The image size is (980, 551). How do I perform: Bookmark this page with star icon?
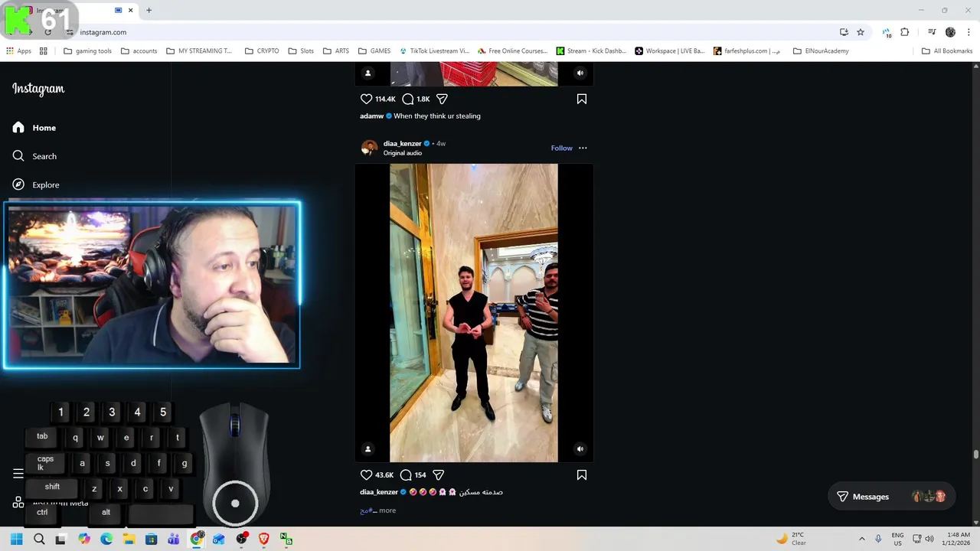(x=861, y=32)
